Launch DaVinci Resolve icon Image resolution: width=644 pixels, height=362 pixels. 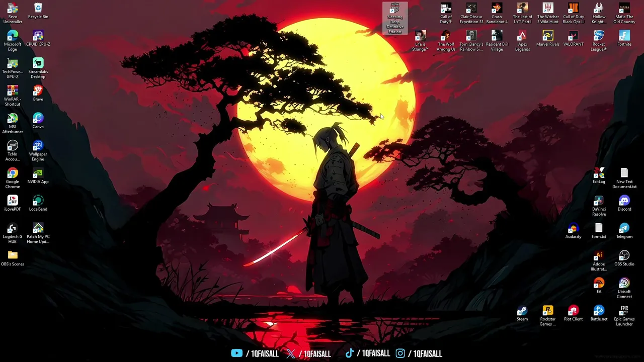[599, 206]
